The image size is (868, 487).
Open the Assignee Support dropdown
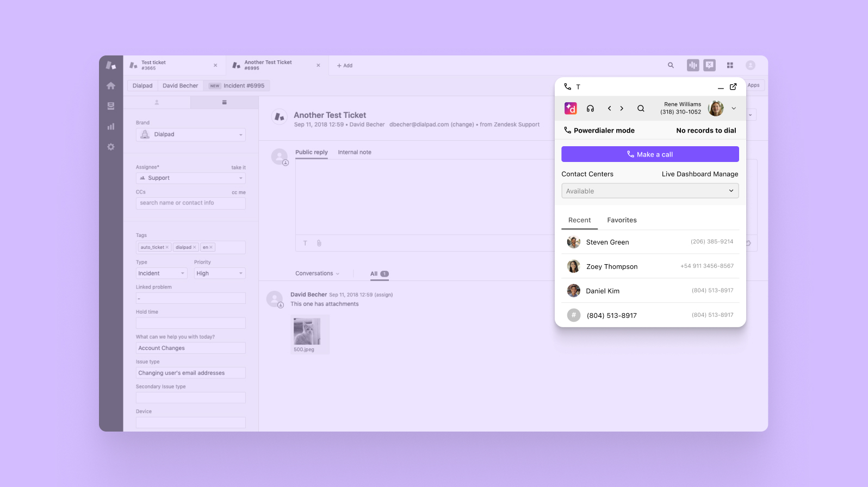pos(190,178)
